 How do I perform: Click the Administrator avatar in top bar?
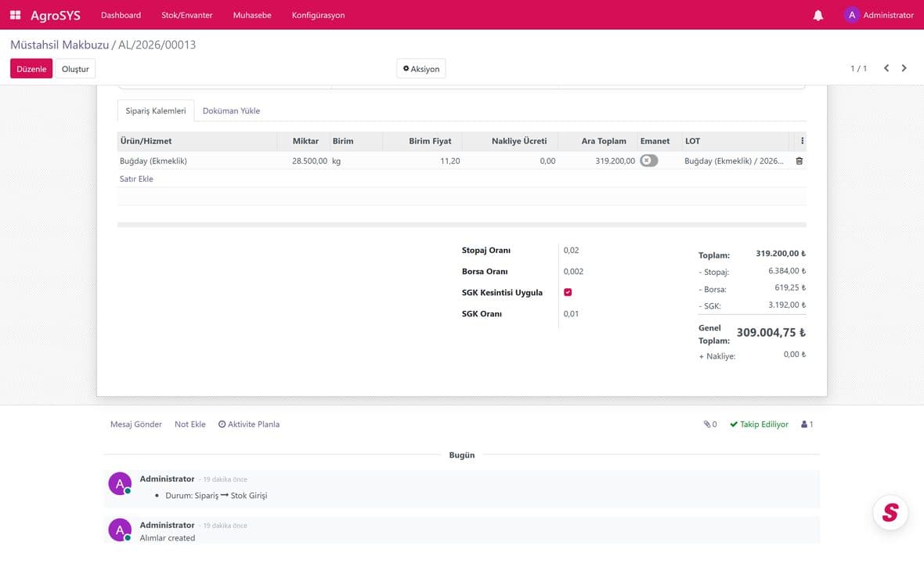pos(851,15)
